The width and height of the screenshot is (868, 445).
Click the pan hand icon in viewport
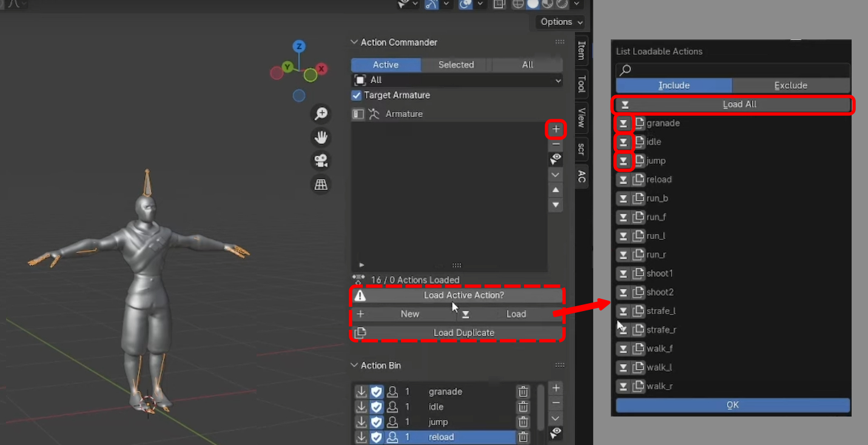(321, 138)
